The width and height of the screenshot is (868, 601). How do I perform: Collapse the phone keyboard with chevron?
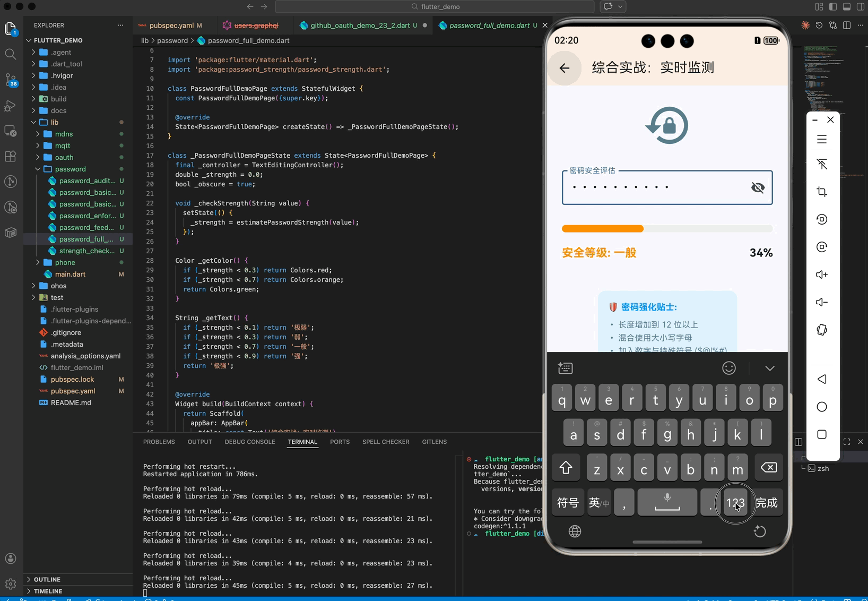[x=770, y=368]
